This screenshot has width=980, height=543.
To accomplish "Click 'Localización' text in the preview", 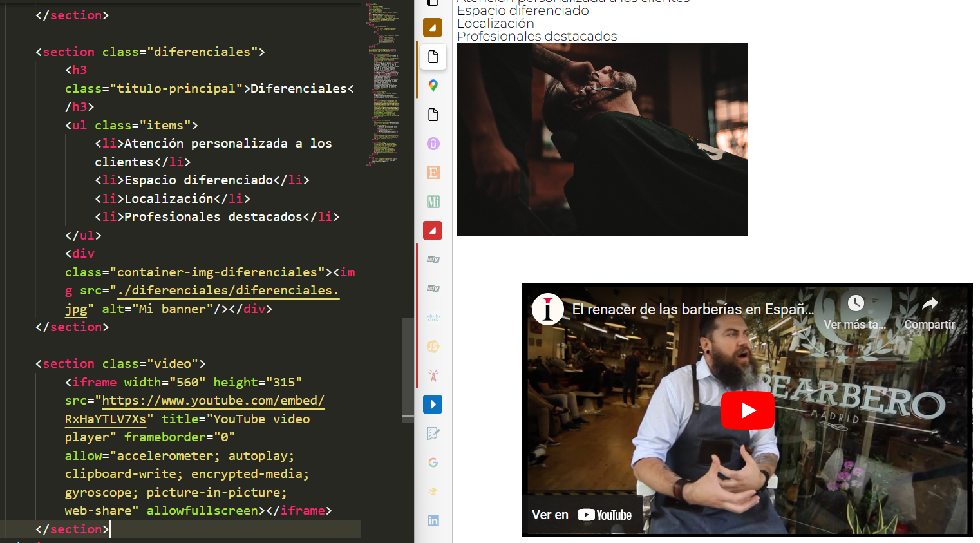I will tap(496, 23).
